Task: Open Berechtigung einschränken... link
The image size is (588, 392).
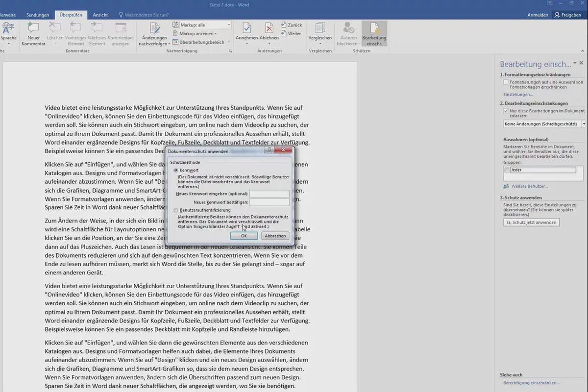Action: coord(531,383)
